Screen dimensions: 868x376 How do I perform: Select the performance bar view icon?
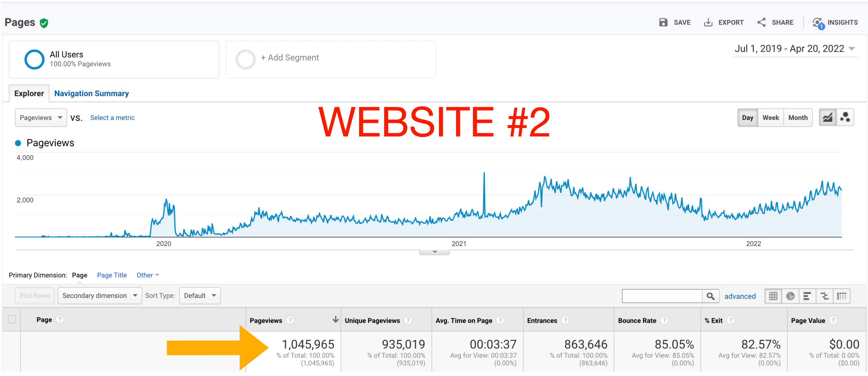[807, 296]
